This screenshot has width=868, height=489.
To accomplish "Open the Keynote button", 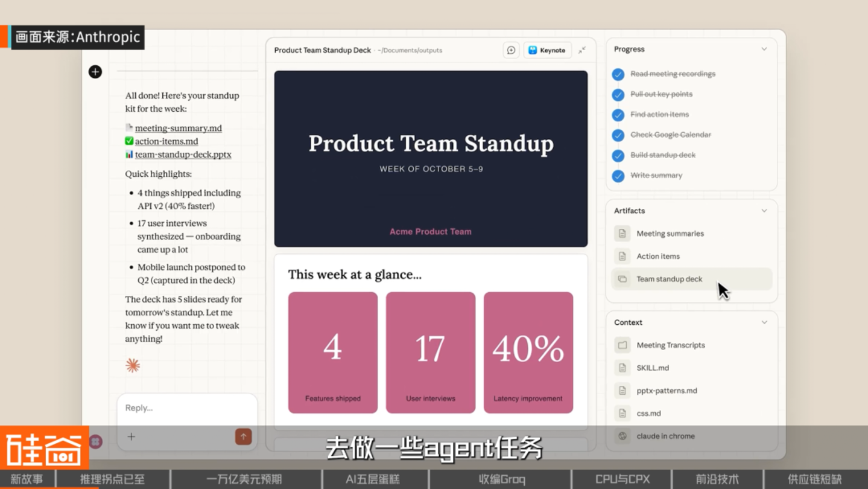I will (547, 50).
